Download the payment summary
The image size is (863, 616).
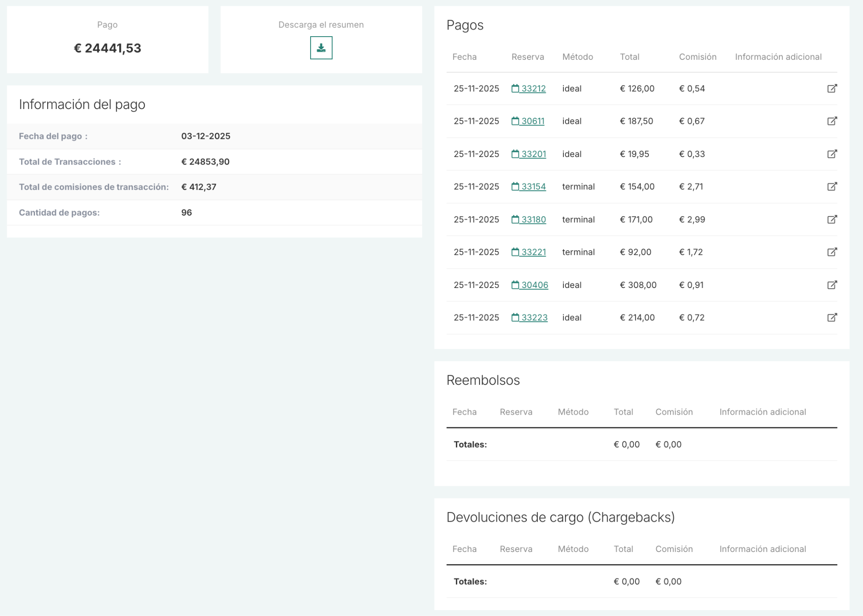[321, 48]
